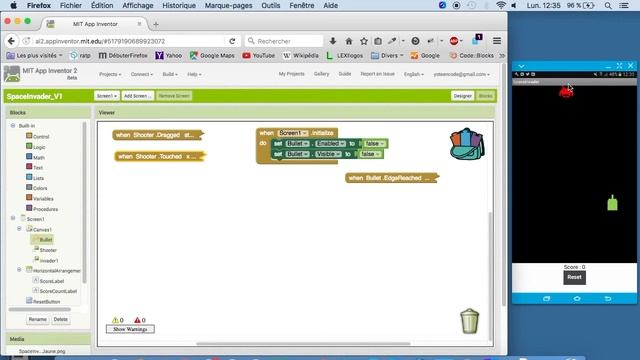Open the Projects dropdown menu
The image size is (640, 360).
(x=110, y=74)
